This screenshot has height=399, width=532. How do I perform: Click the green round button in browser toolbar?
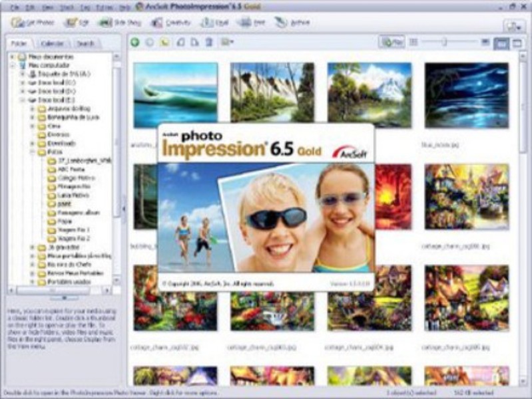click(135, 43)
